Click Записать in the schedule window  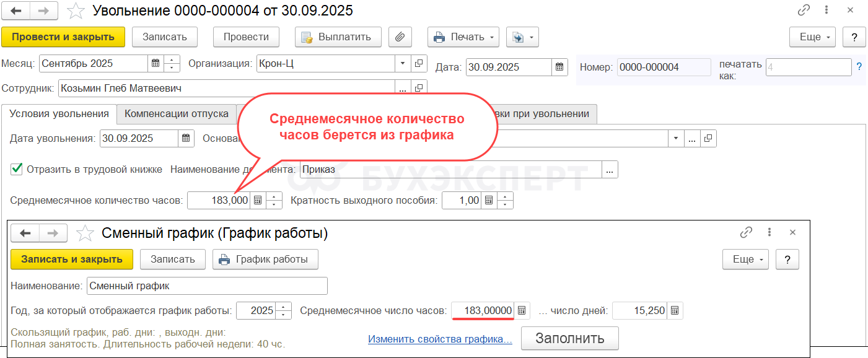[173, 260]
